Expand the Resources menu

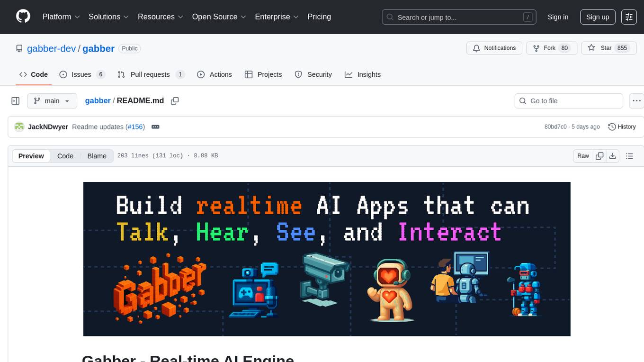[161, 17]
